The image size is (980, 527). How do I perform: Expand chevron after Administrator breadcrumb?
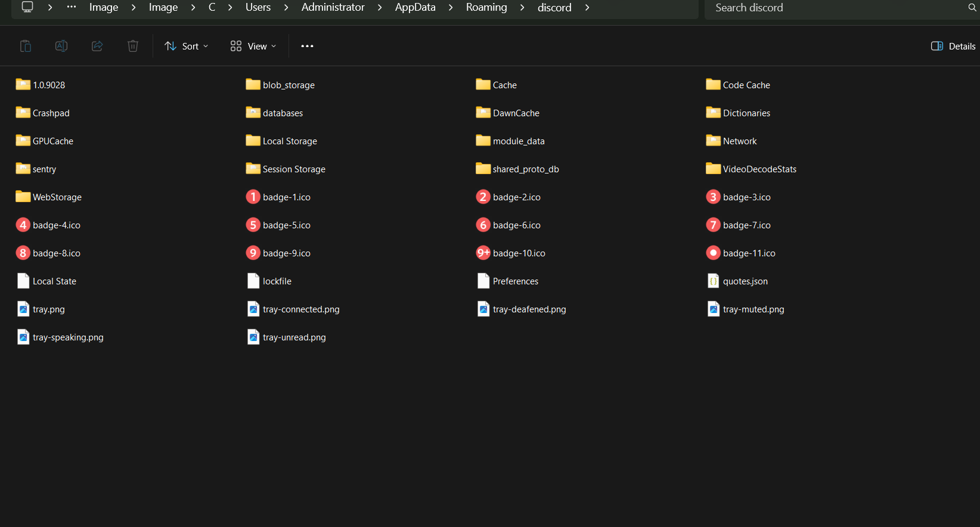pyautogui.click(x=380, y=7)
